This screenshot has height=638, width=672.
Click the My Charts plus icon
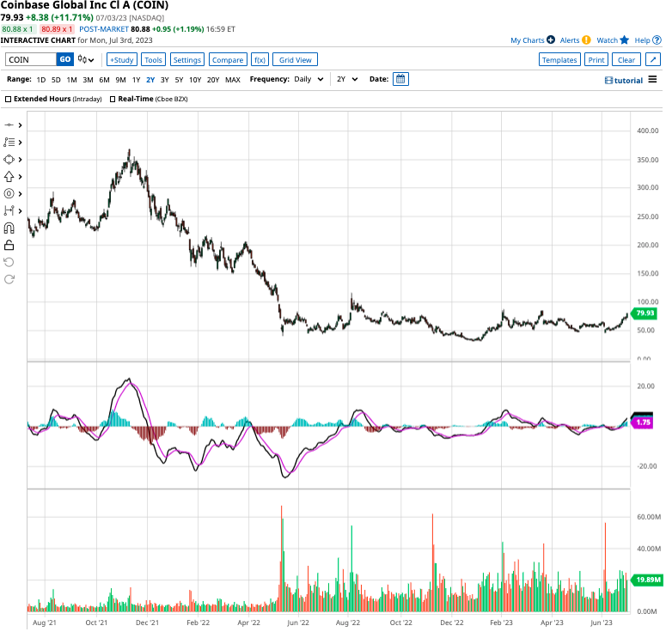pyautogui.click(x=551, y=39)
